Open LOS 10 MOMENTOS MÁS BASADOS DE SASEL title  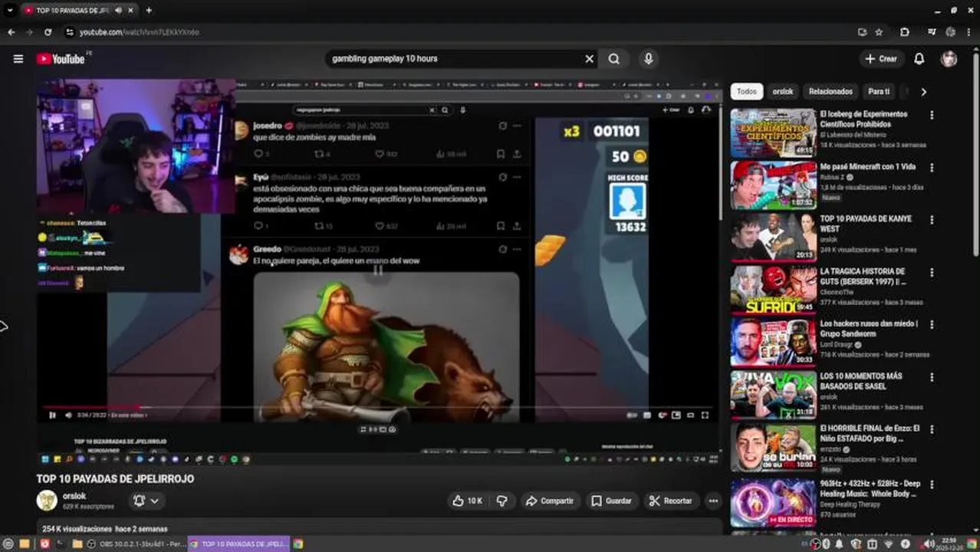click(860, 381)
